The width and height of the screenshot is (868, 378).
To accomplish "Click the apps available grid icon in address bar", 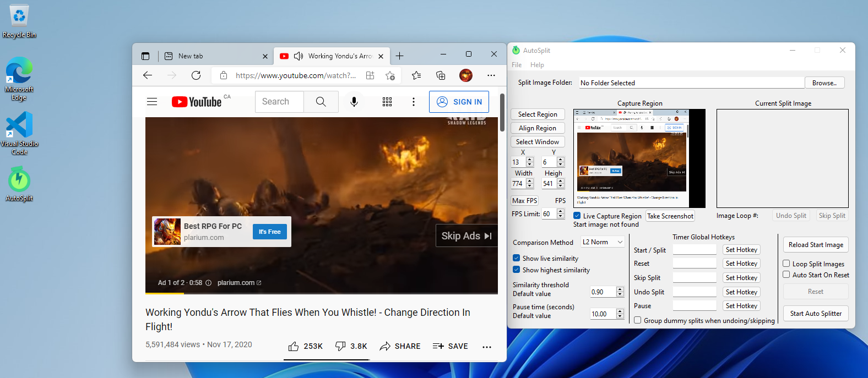I will [370, 75].
